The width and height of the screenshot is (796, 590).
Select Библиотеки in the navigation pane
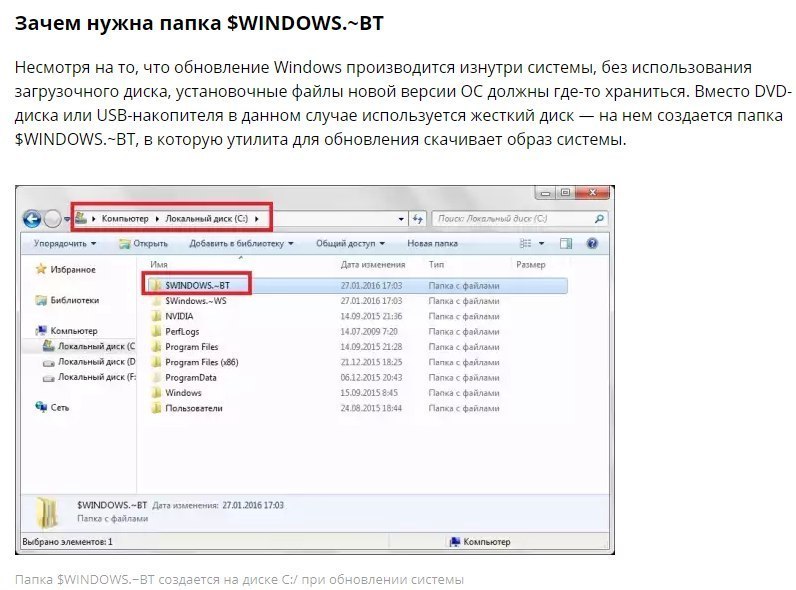click(75, 300)
